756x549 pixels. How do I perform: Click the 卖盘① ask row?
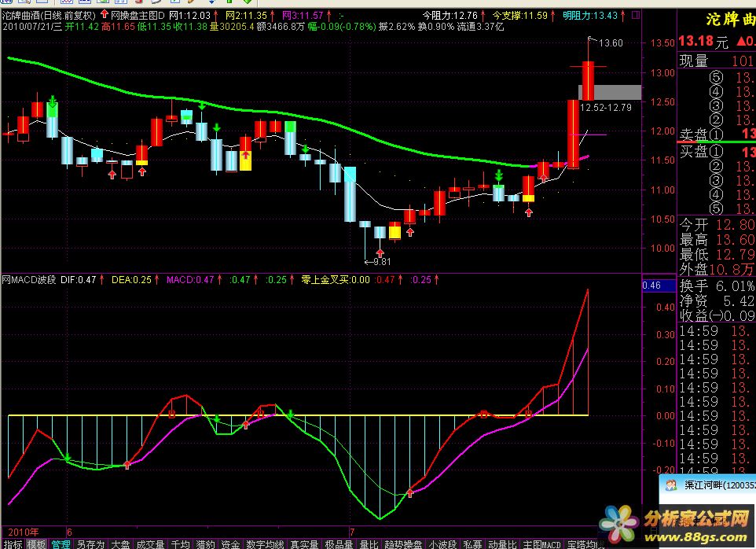click(x=717, y=134)
